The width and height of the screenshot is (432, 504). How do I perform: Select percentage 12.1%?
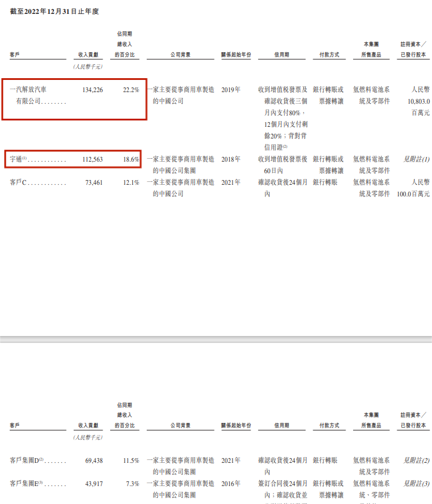[x=131, y=182]
